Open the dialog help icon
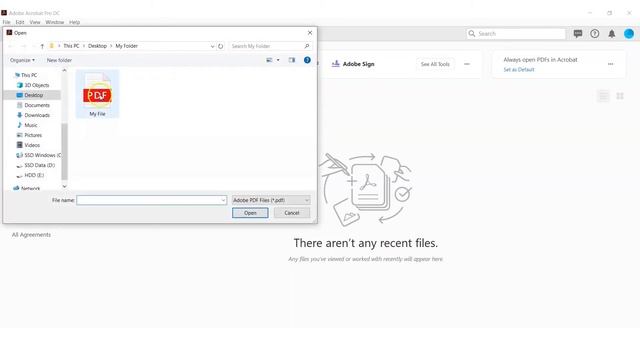The height and width of the screenshot is (360, 640). coord(307,60)
